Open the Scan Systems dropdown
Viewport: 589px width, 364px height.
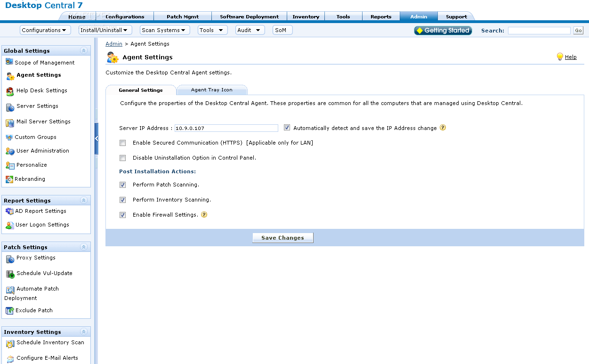[165, 30]
